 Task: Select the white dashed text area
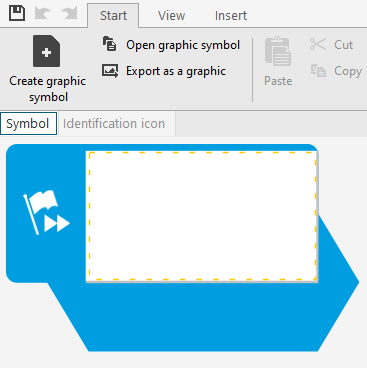(x=202, y=216)
